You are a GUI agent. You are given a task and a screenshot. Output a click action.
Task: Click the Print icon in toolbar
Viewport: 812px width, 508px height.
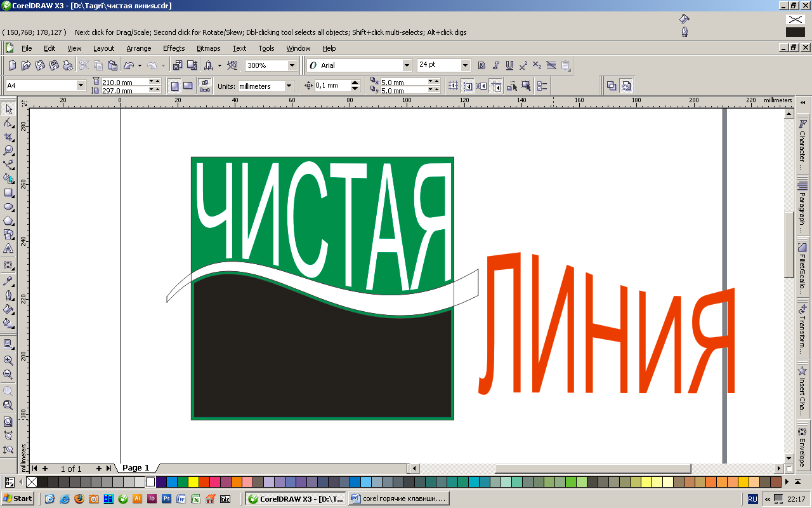[x=68, y=65]
